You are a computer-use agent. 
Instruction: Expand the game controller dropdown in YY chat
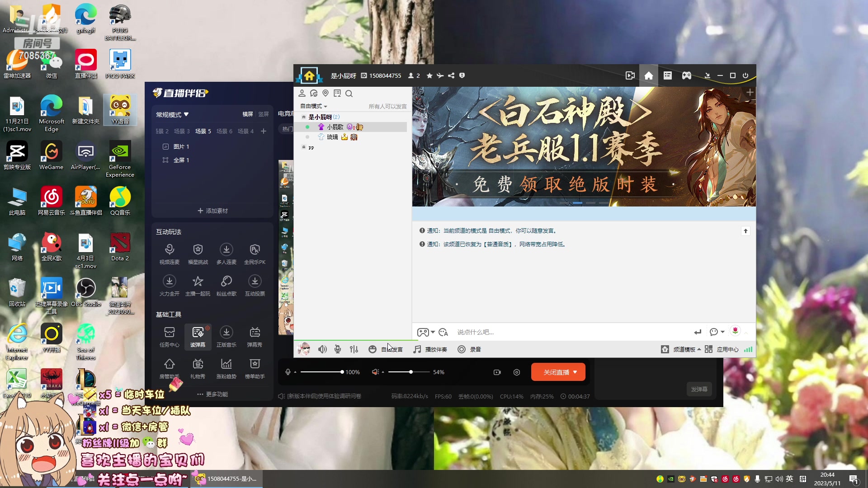[433, 332]
